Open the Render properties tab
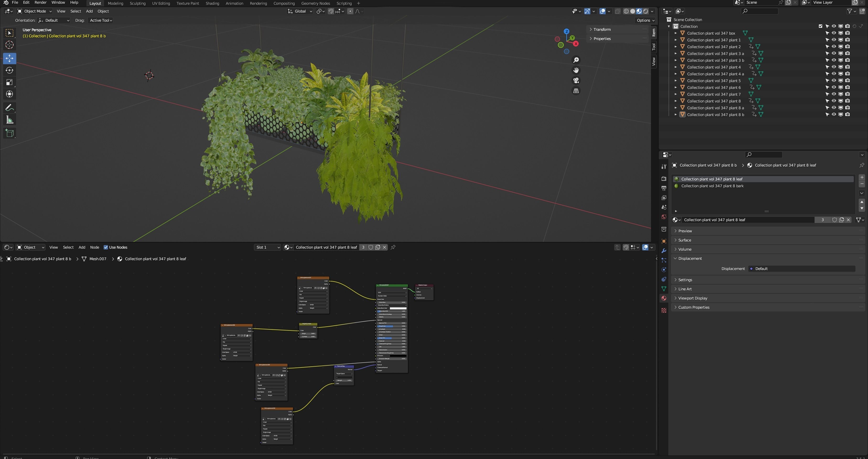 click(663, 179)
